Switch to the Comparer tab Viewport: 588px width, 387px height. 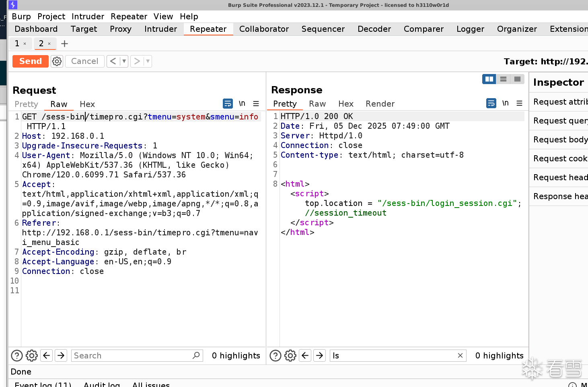tap(424, 29)
